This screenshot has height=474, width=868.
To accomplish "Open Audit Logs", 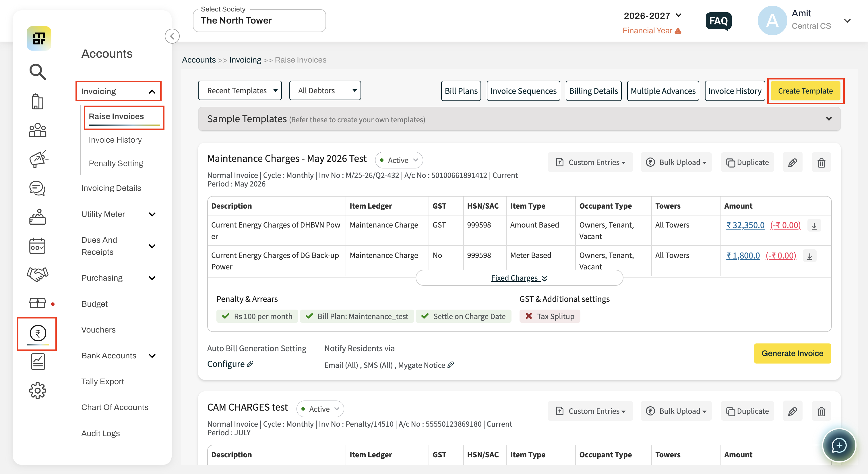I will [100, 433].
